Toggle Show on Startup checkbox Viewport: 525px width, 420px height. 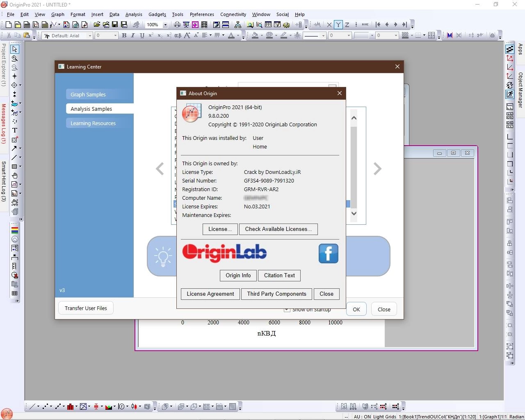click(287, 310)
